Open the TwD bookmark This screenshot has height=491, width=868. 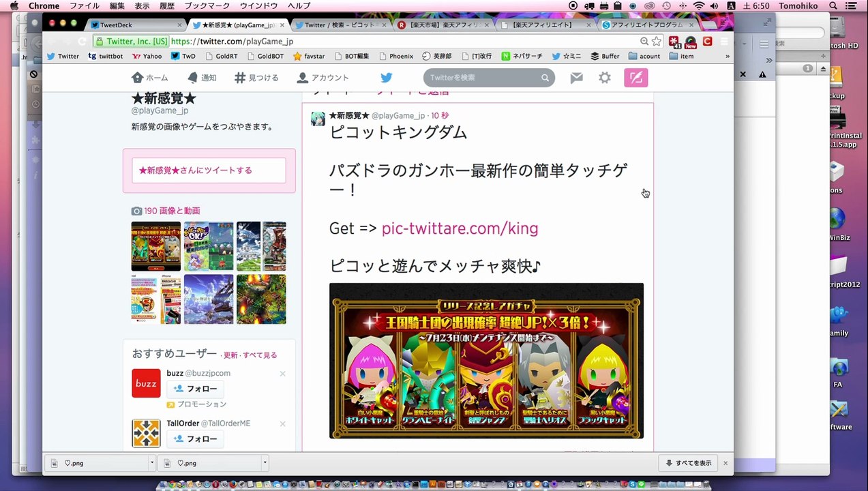coord(183,56)
